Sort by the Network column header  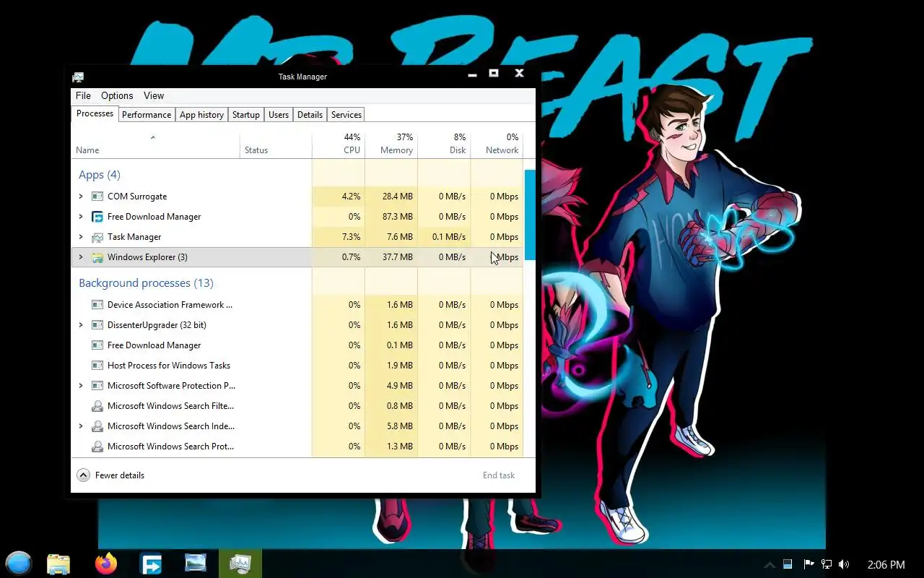tap(497, 144)
